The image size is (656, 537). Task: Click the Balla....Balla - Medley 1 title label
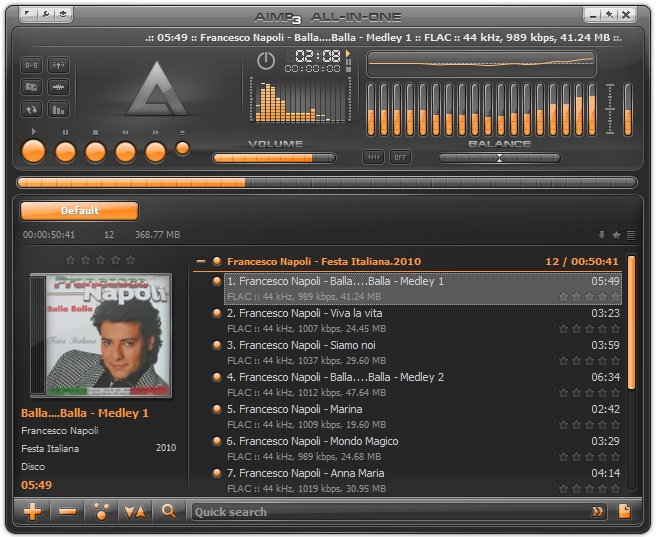pyautogui.click(x=85, y=413)
